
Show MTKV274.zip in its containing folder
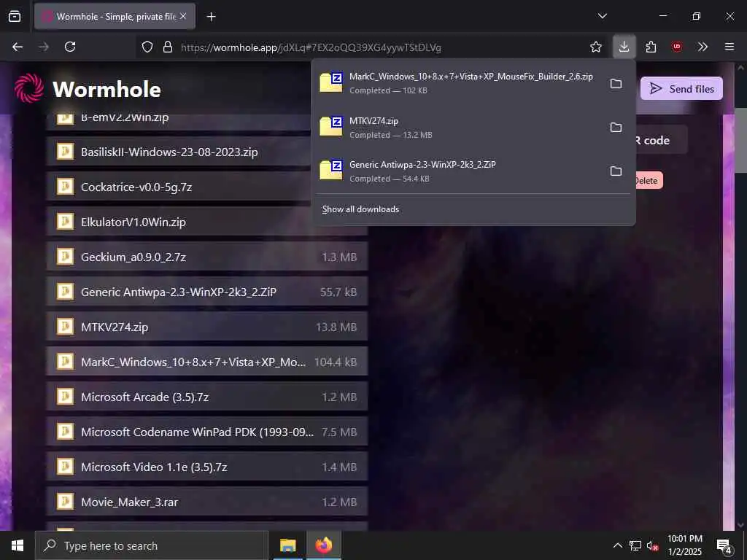[616, 128]
